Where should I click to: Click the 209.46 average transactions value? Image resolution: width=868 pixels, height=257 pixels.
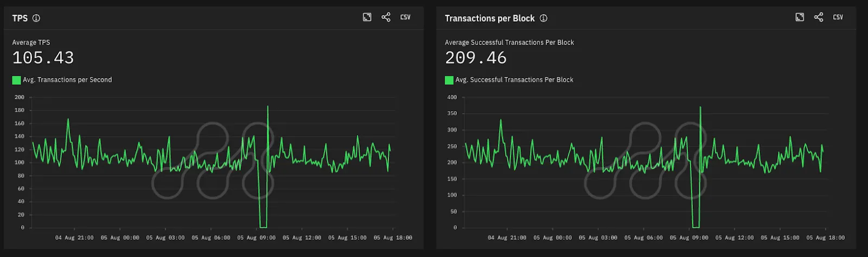pyautogui.click(x=476, y=57)
